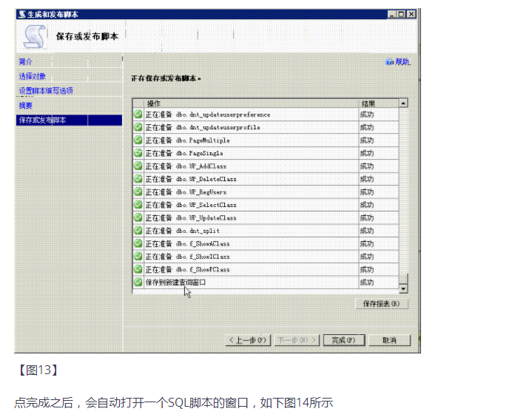Click the title bar application icon

[x=22, y=14]
